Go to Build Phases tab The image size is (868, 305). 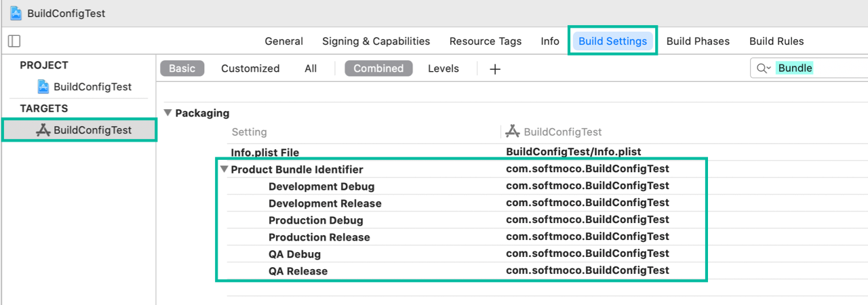click(698, 41)
